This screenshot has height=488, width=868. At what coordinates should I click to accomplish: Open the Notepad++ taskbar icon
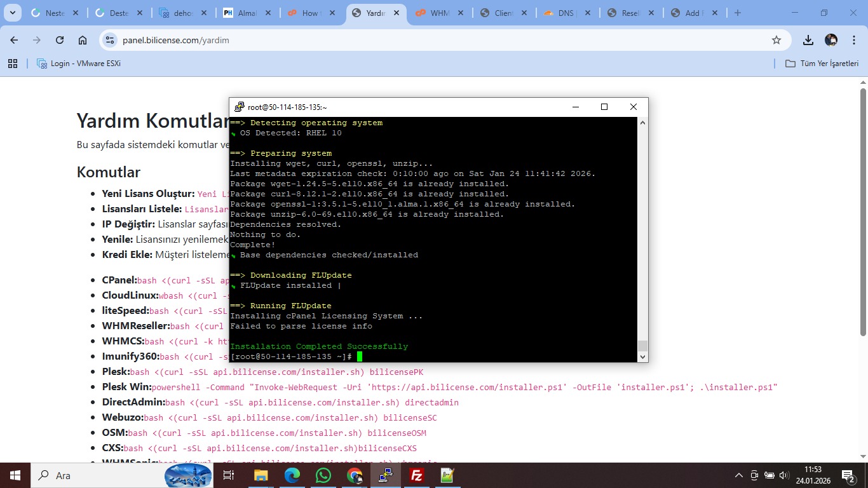(x=447, y=475)
